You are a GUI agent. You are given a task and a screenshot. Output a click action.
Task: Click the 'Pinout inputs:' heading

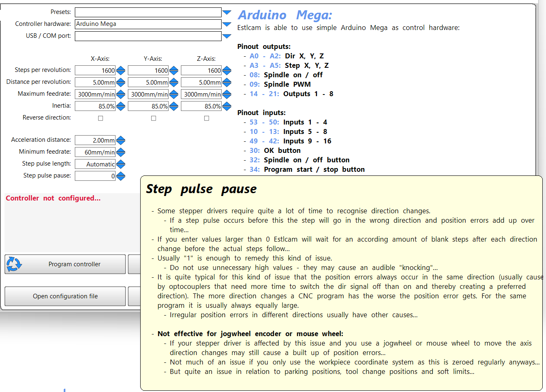pyautogui.click(x=261, y=113)
